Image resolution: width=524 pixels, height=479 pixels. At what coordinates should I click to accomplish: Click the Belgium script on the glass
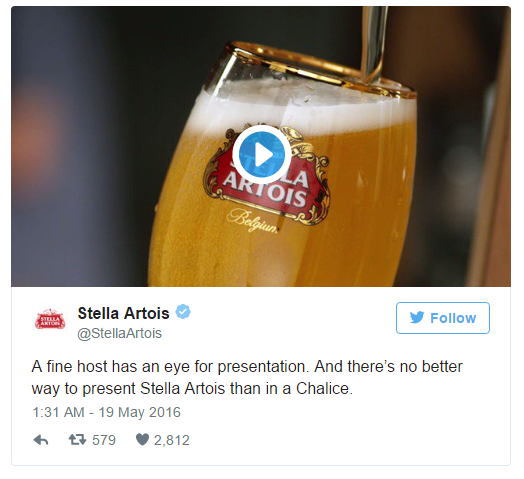coord(253,221)
